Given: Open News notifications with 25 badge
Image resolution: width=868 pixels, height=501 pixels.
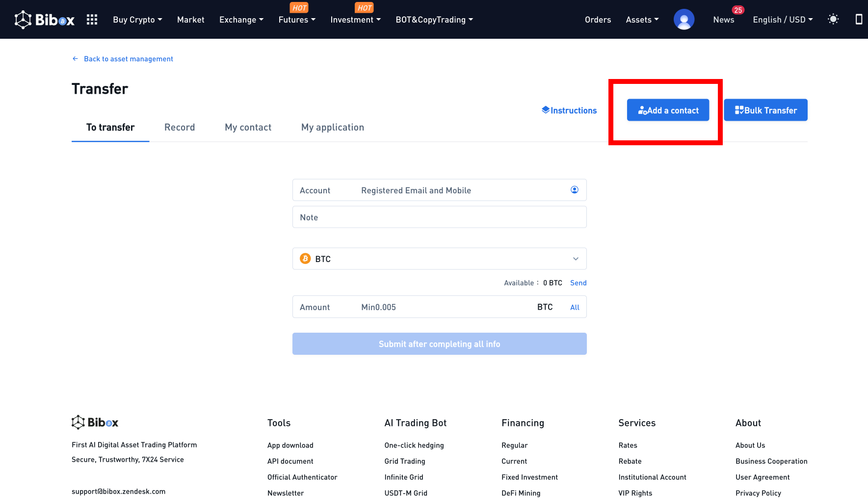Looking at the screenshot, I should [x=724, y=20].
